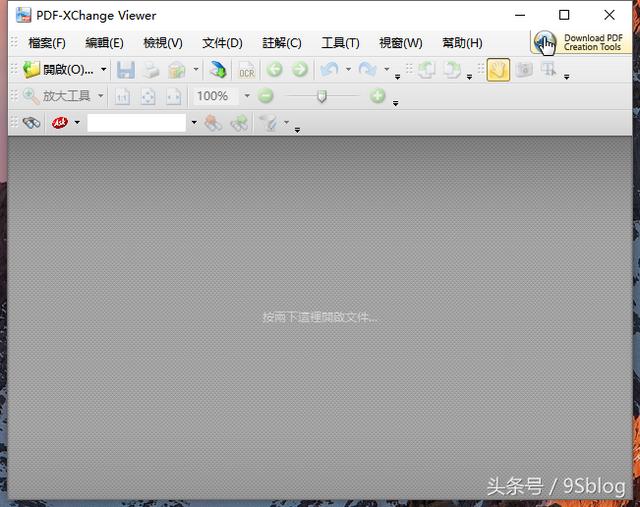Click the 100% zoom value field
Screen dimensions: 640x507
(x=216, y=96)
